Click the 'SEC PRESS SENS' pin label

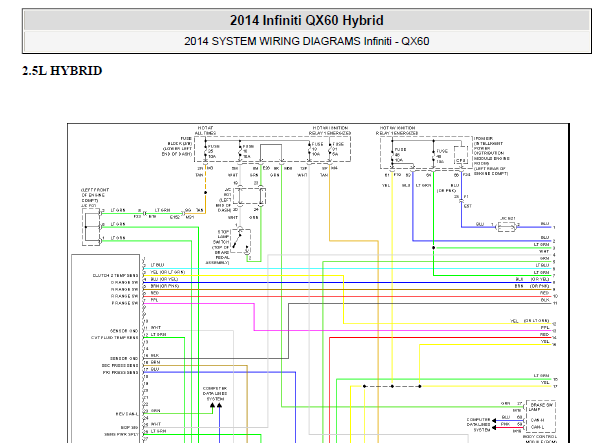[120, 365]
